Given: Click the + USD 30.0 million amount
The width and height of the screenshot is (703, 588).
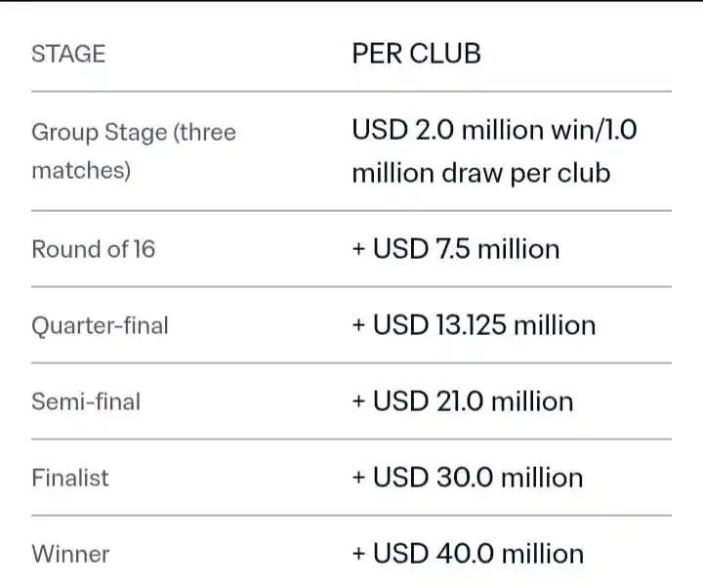Looking at the screenshot, I should [468, 478].
